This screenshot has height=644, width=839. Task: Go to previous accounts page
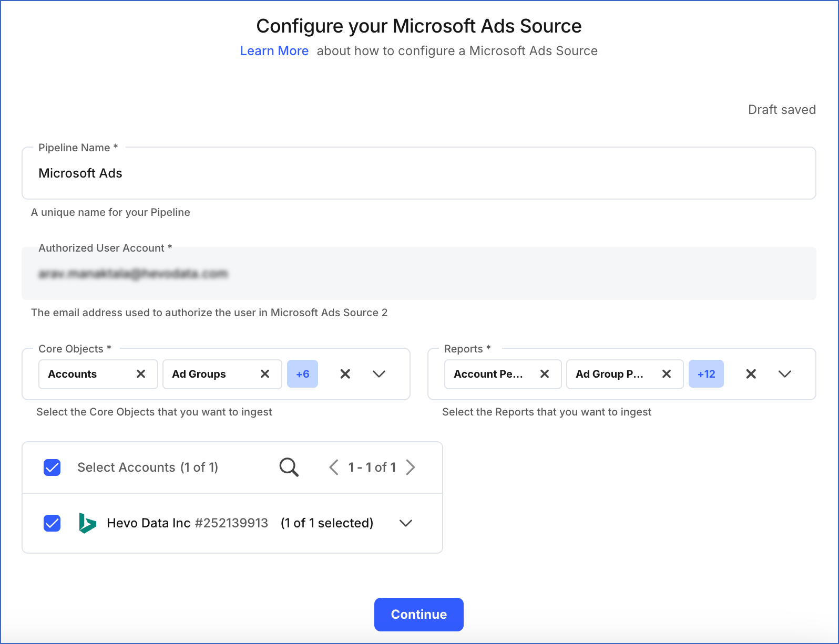(333, 467)
